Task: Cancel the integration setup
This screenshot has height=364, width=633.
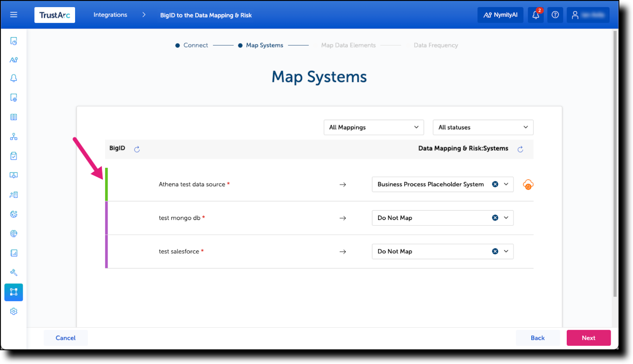Action: [65, 337]
